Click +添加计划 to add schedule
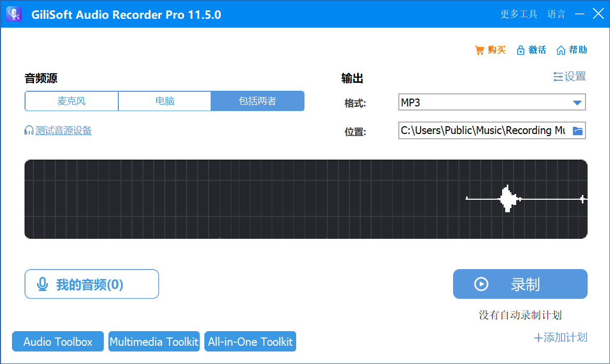 [560, 337]
